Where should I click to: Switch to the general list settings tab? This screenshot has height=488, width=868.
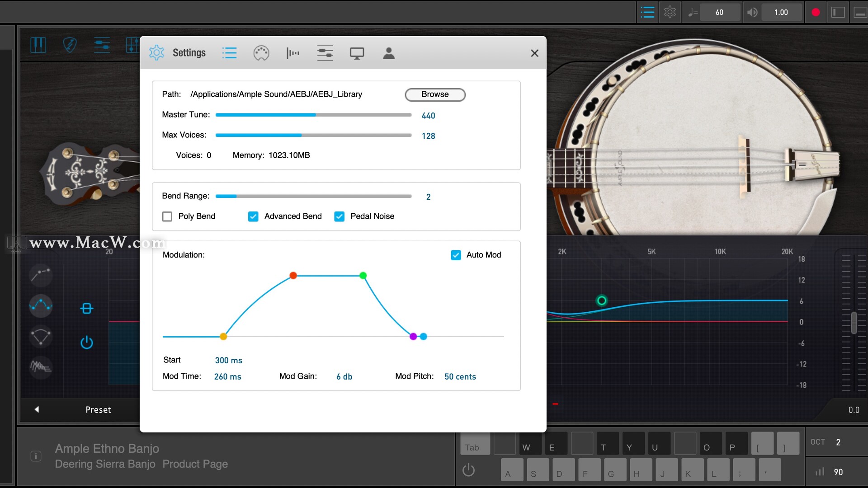[229, 53]
